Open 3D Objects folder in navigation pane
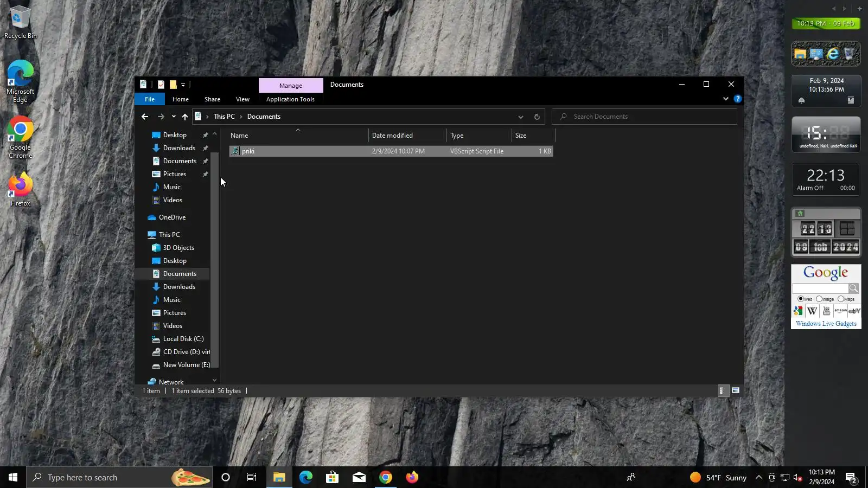868x488 pixels. 178,248
